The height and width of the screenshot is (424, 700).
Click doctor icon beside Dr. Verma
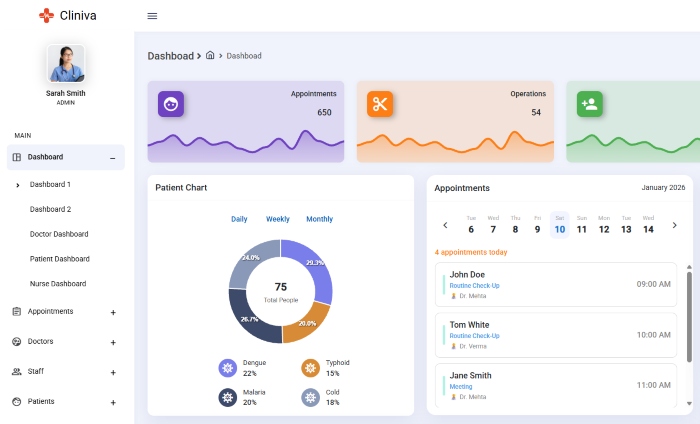454,346
